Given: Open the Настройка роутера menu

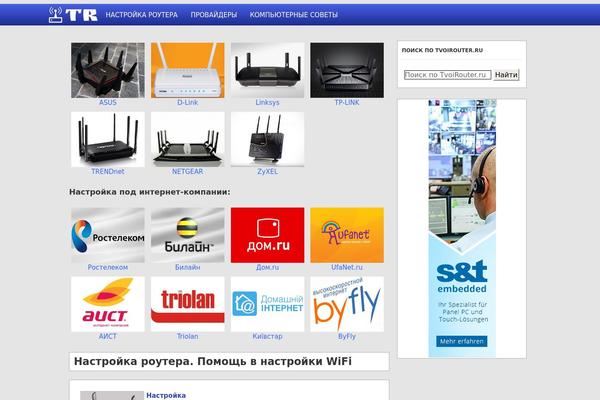Looking at the screenshot, I should click(142, 15).
